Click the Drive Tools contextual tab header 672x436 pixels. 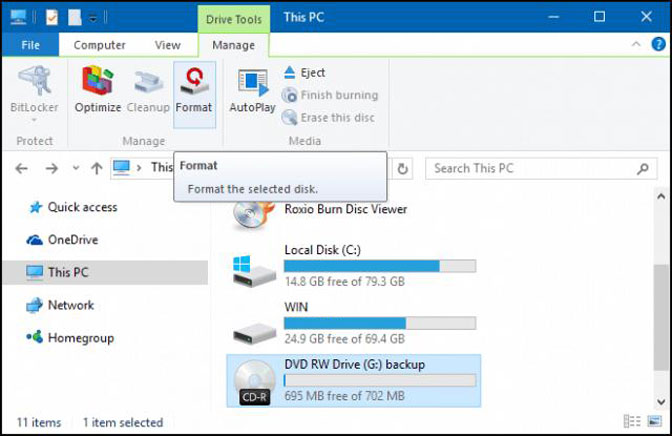pyautogui.click(x=234, y=19)
